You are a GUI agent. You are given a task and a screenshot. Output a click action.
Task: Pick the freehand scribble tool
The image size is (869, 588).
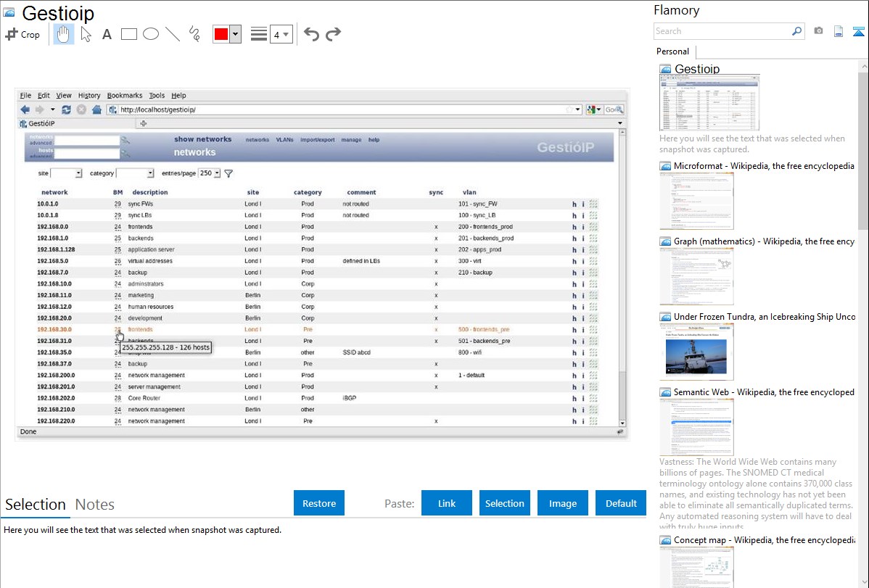[x=194, y=34]
